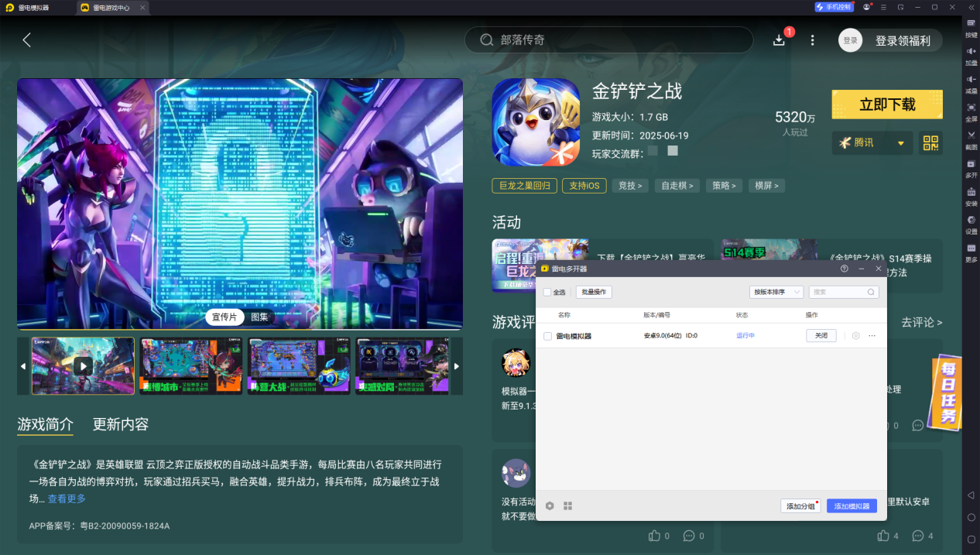Image resolution: width=980 pixels, height=555 pixels.
Task: Click the 策略 tag
Action: pos(723,186)
